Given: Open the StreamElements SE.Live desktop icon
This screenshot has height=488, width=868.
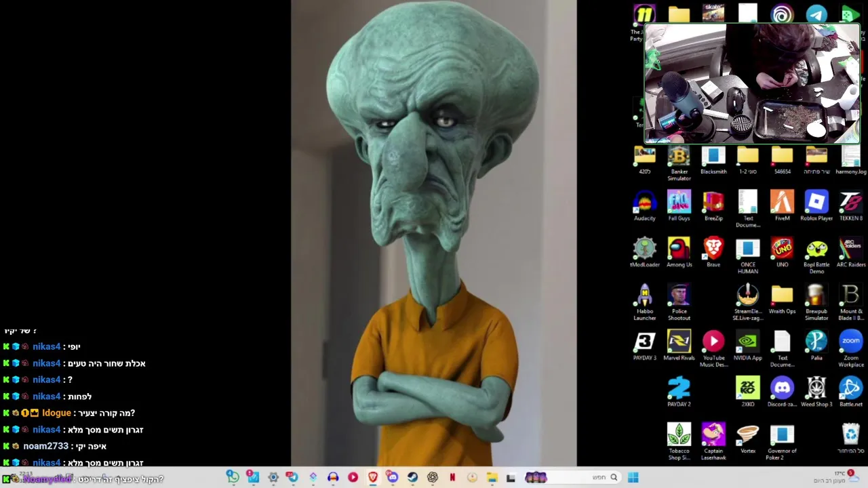Looking at the screenshot, I should 748,303.
